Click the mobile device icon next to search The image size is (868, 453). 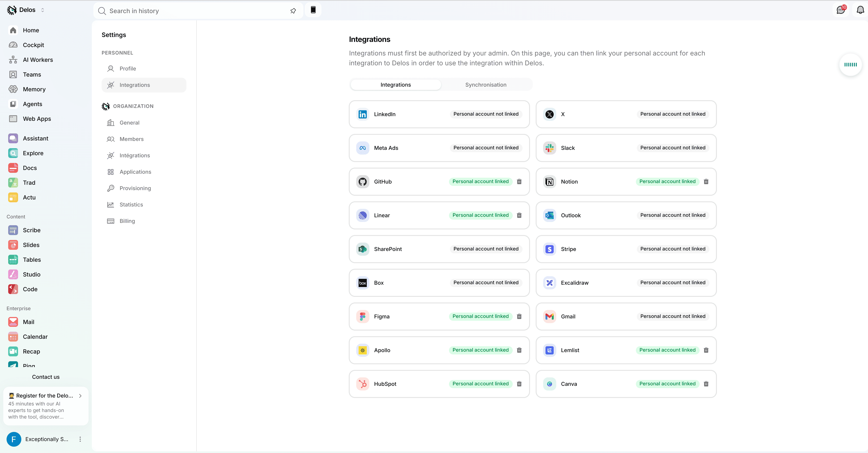[x=313, y=10]
